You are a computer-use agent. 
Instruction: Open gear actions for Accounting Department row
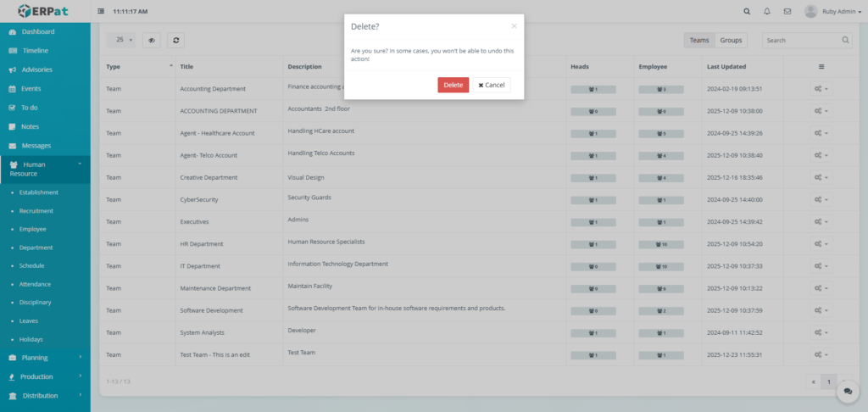[821, 89]
